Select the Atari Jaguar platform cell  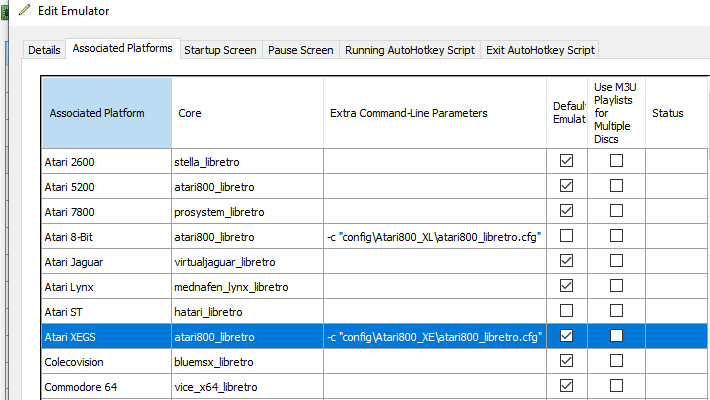107,262
